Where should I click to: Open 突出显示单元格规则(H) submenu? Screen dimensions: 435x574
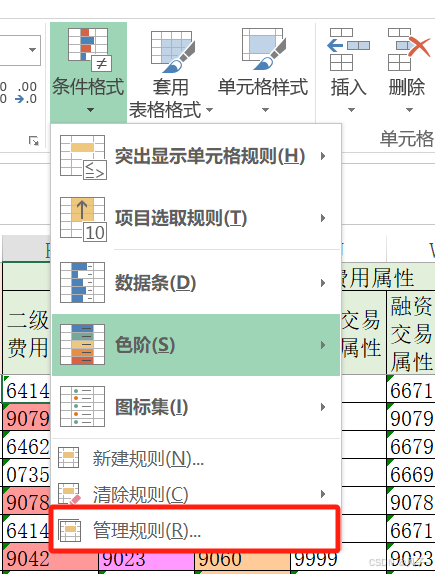(x=196, y=157)
